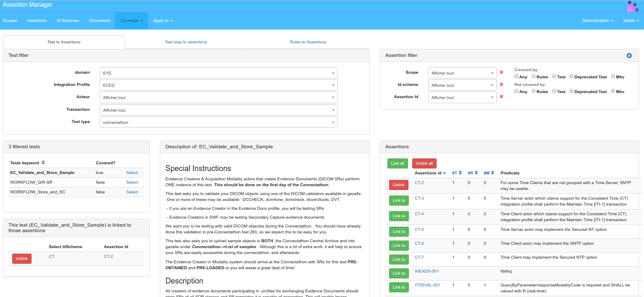644x297 pixels.
Task: Open assertion ITI55VAL-001 link
Action: tap(427, 285)
